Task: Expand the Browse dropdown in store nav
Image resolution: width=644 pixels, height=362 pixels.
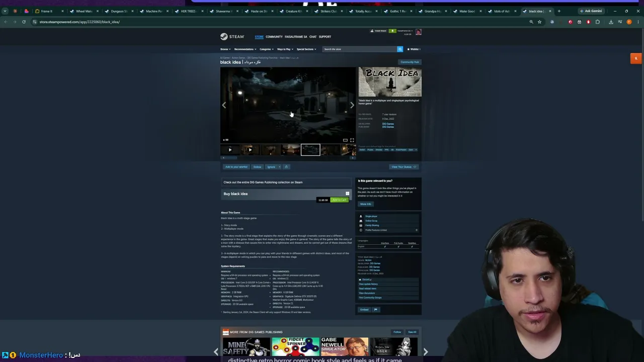Action: pyautogui.click(x=225, y=49)
